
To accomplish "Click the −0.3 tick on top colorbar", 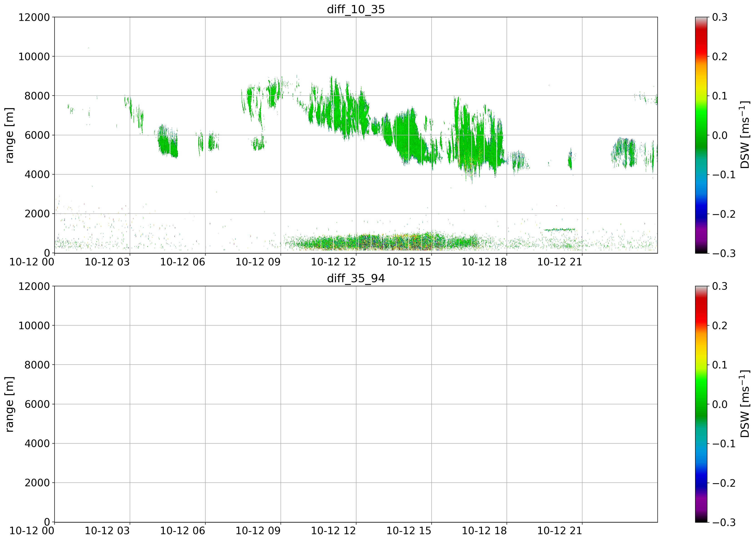I will coord(724,254).
